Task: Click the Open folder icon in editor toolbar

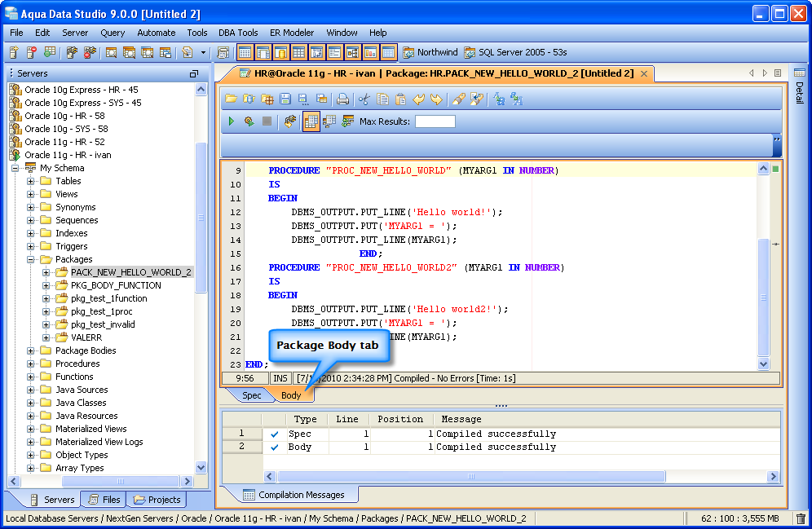Action: 231,99
